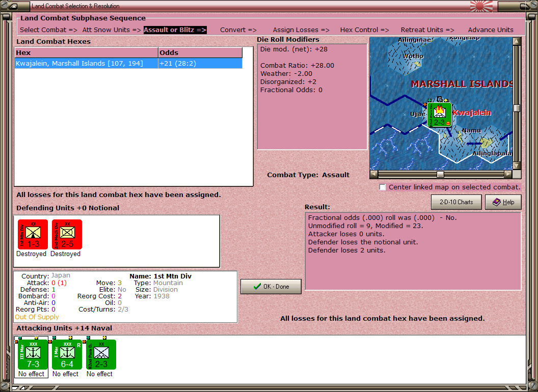This screenshot has height=392, width=538.
Task: Click the 'Combat Ratio: +28.00' line
Action: 297,66
